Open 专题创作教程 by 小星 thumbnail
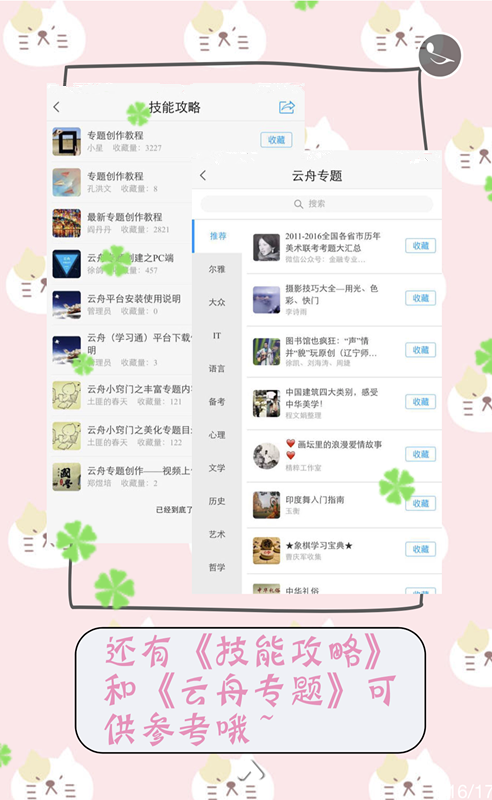Screen dimensions: 492x800 coord(67,141)
